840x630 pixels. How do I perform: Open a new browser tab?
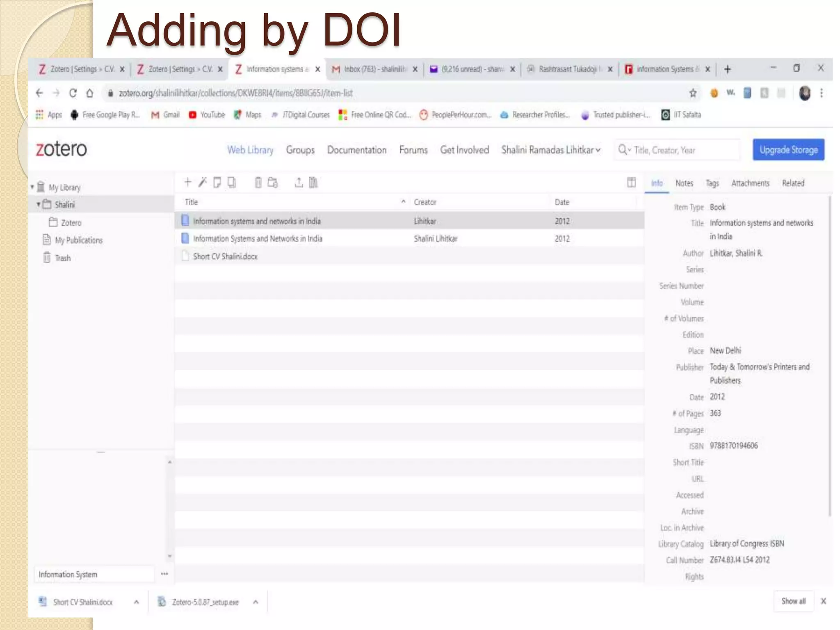tap(727, 69)
